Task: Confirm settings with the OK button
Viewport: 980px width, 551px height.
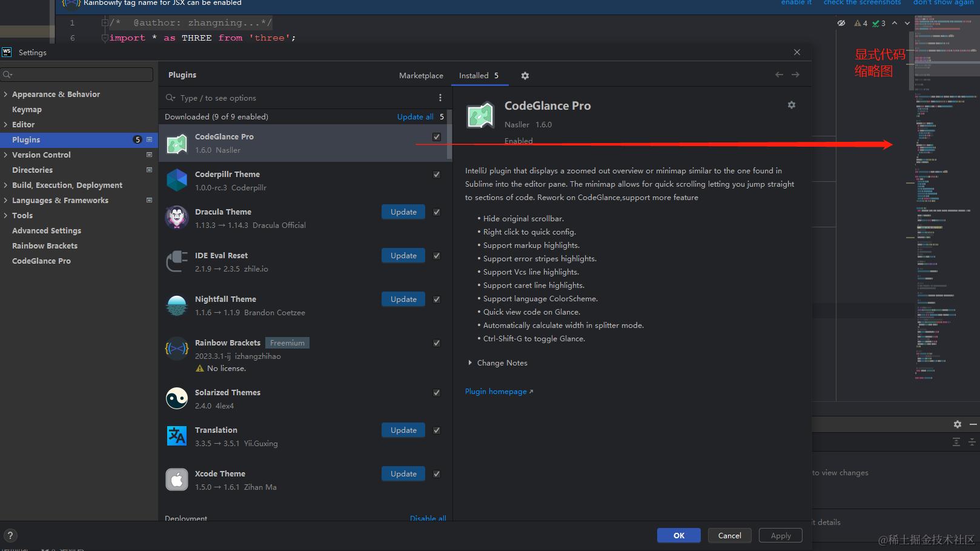Action: [679, 535]
